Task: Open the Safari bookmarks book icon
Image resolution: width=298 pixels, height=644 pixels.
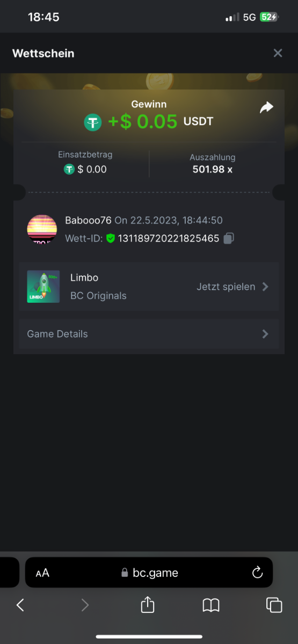Action: tap(211, 605)
